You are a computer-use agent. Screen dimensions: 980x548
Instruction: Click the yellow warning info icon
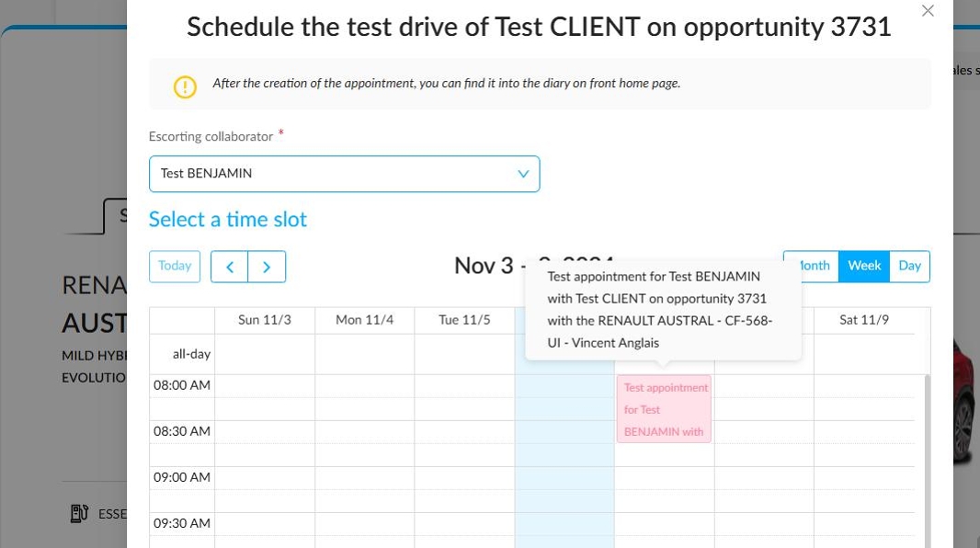185,86
